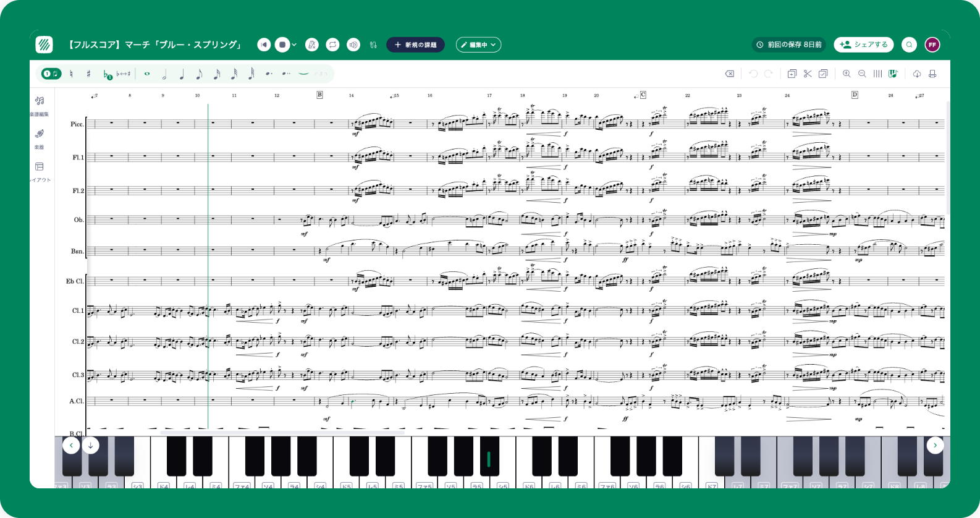Select the whole note duration
This screenshot has width=980, height=518.
point(147,74)
